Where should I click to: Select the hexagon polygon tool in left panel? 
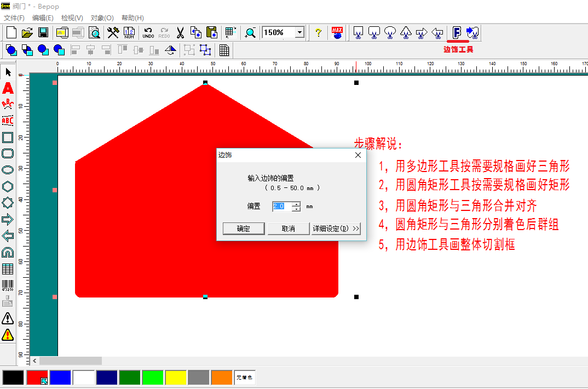coord(8,186)
